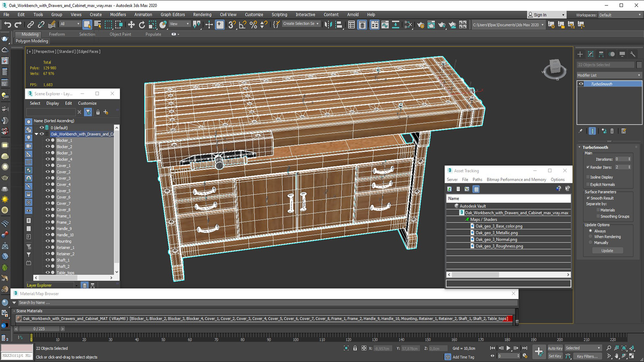644x362 pixels.
Task: Enable the Isoline Display checkbox
Action: [588, 177]
